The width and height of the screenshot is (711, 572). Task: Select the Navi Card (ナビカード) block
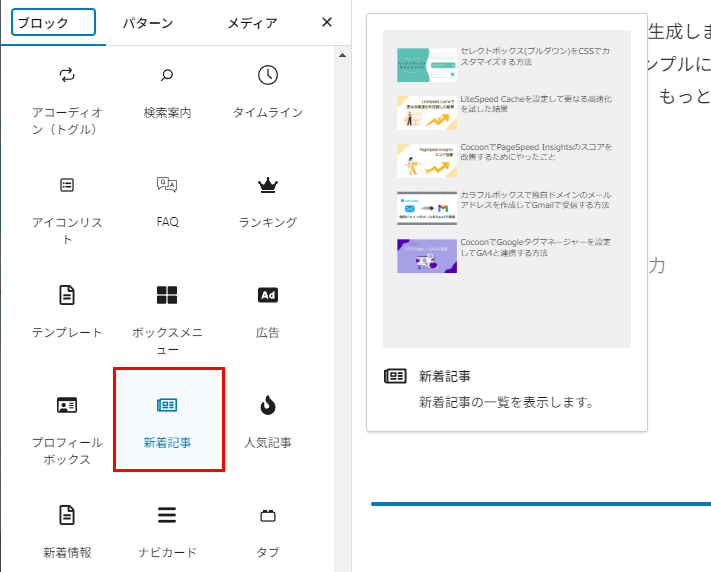click(x=167, y=530)
